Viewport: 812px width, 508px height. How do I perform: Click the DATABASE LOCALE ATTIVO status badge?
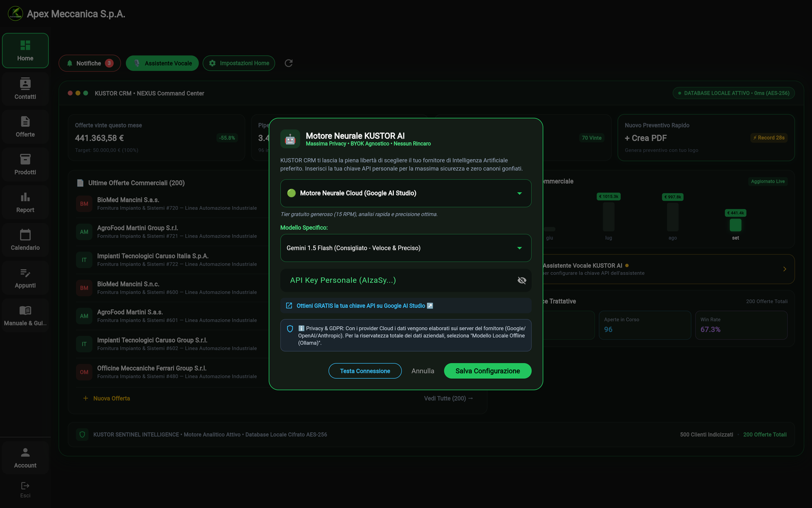(733, 93)
